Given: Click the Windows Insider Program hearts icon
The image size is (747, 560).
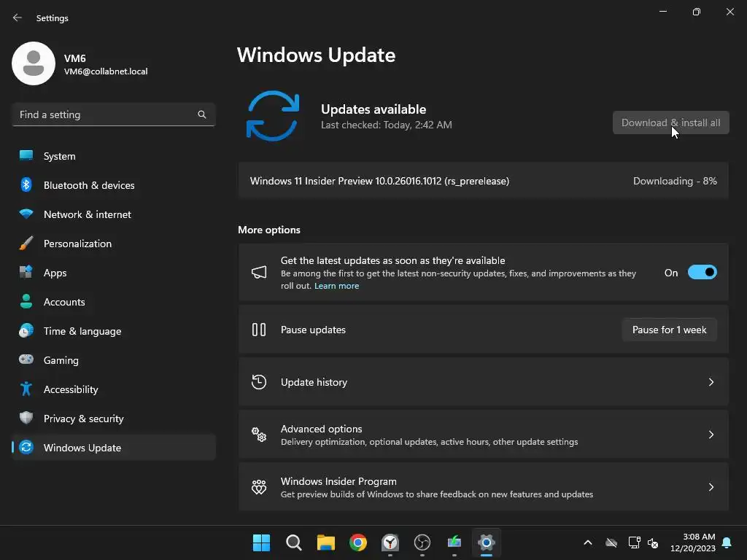Looking at the screenshot, I should click(x=259, y=486).
